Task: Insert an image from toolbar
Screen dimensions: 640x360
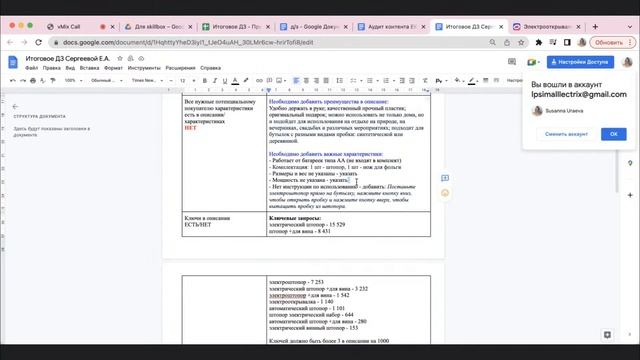Action: tap(279, 81)
